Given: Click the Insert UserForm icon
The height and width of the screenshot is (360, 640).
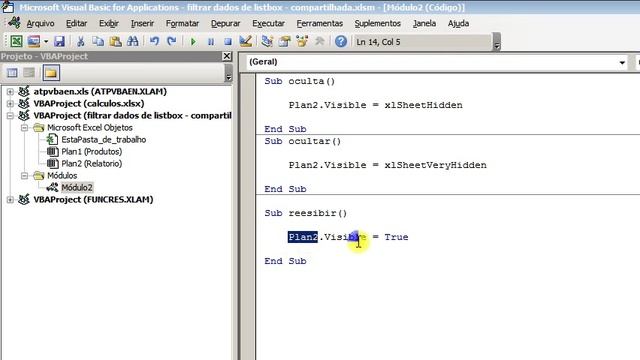Looking at the screenshot, I should pos(33,41).
